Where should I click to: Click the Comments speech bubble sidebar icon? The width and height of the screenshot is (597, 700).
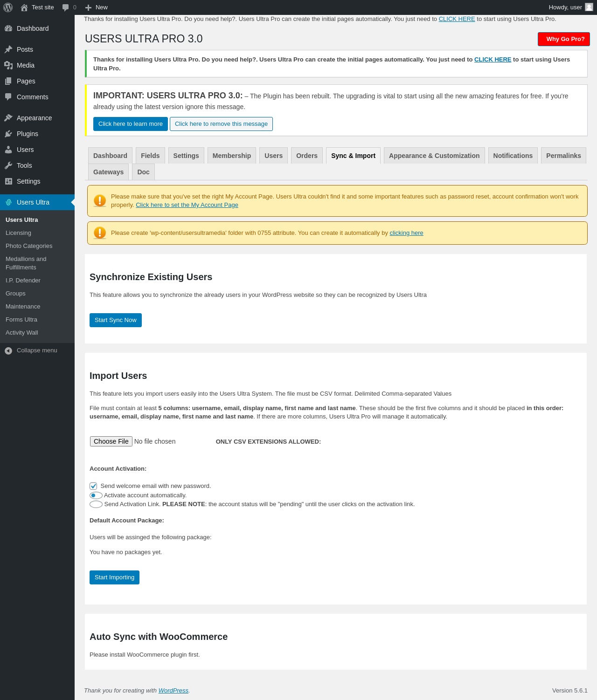(x=8, y=97)
